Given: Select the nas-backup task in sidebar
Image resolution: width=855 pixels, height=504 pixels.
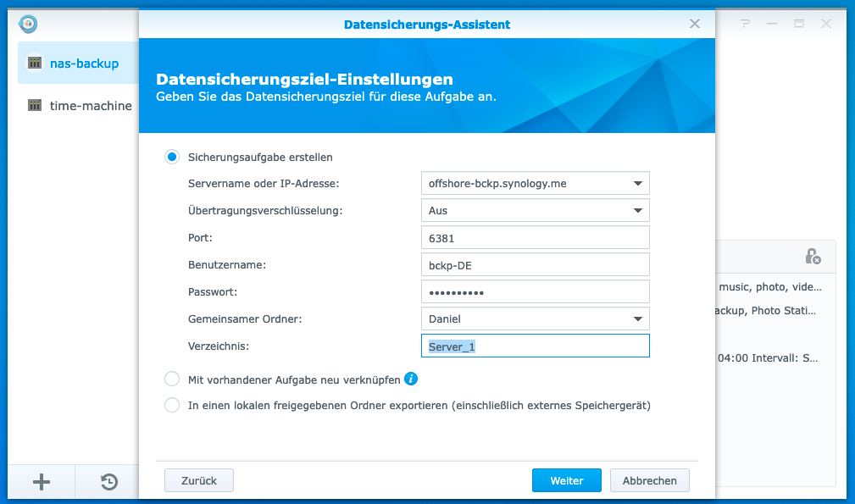Looking at the screenshot, I should coord(84,64).
